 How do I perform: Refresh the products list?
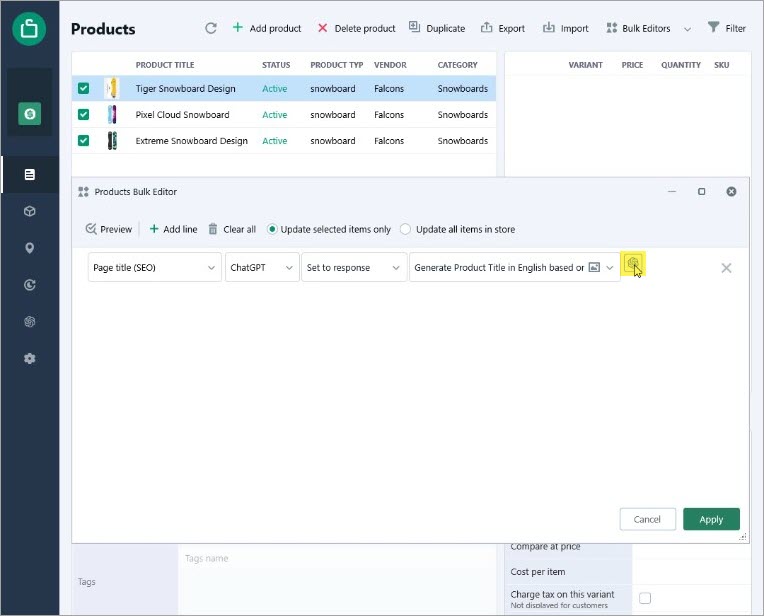tap(210, 28)
